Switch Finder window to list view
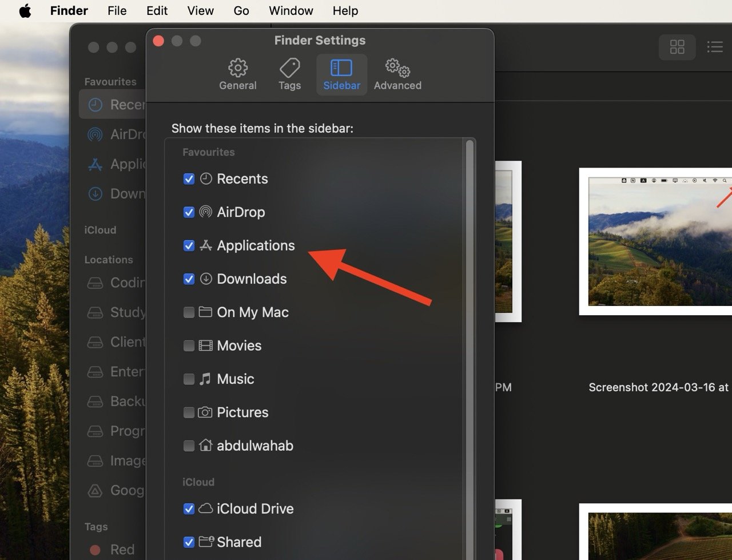This screenshot has width=732, height=560. [715, 47]
